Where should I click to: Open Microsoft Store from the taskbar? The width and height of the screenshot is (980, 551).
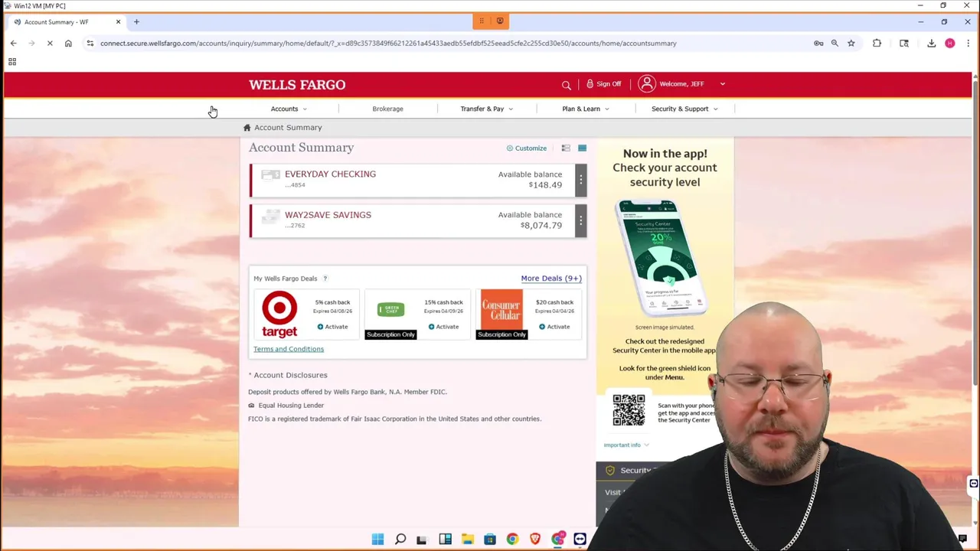(490, 540)
